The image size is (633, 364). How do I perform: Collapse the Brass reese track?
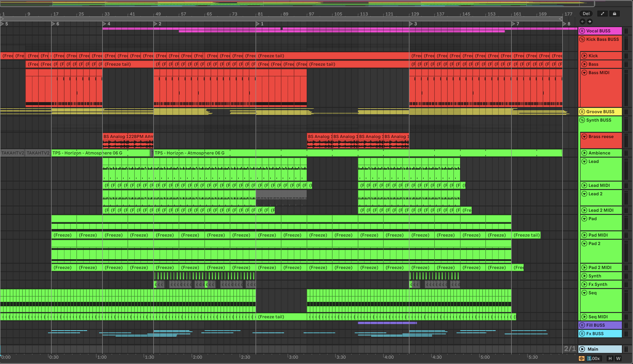584,136
